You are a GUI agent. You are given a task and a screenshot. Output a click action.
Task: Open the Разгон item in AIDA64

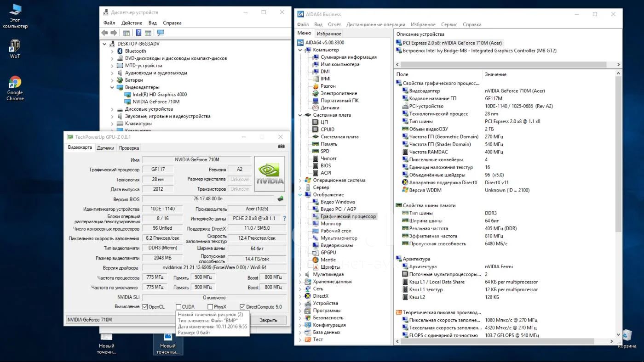328,86
